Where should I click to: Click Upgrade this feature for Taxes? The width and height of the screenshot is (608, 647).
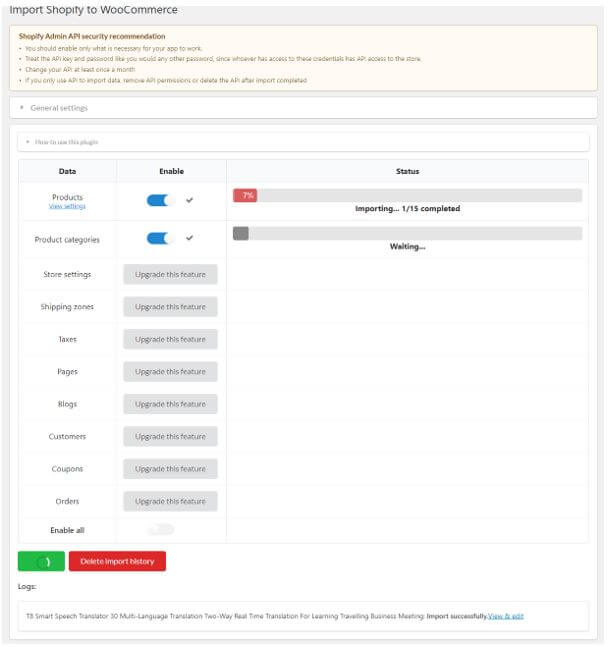(170, 339)
